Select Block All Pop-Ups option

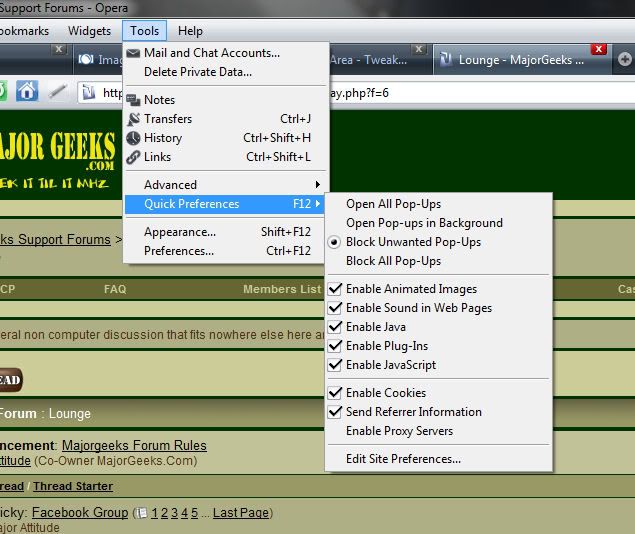(x=393, y=261)
